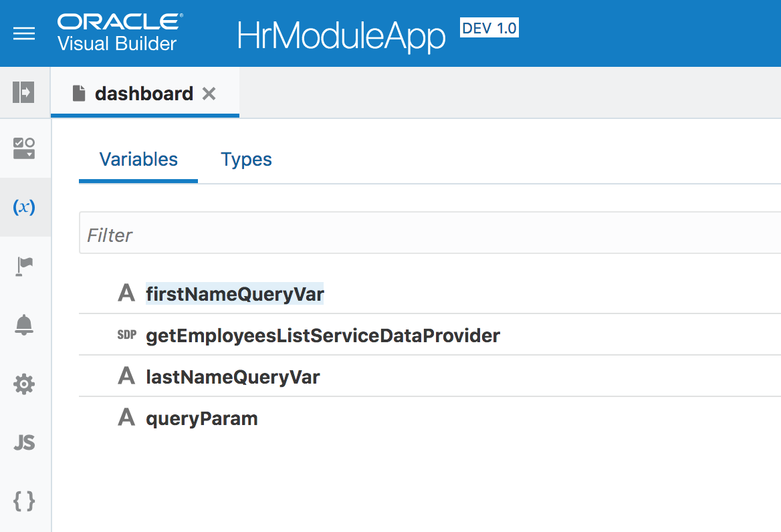
Task: Click the DEV 1.0 status badge
Action: pyautogui.click(x=489, y=27)
